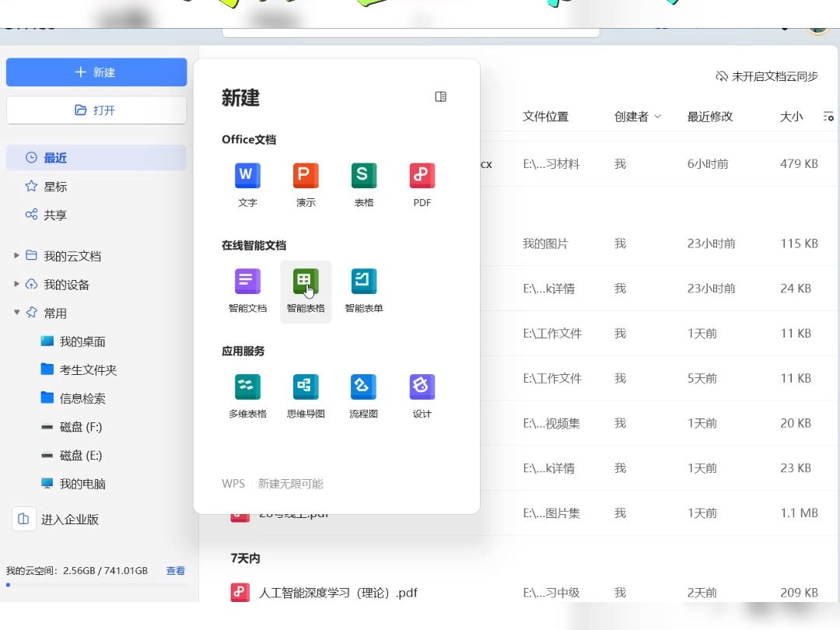The width and height of the screenshot is (840, 630).
Task: Click the 打开 button
Action: [96, 110]
